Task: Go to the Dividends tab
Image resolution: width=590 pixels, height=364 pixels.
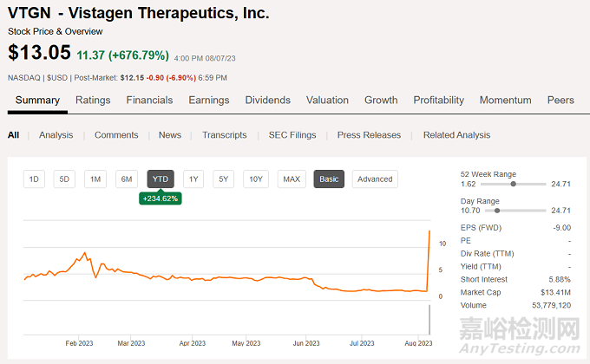Action: click(268, 101)
